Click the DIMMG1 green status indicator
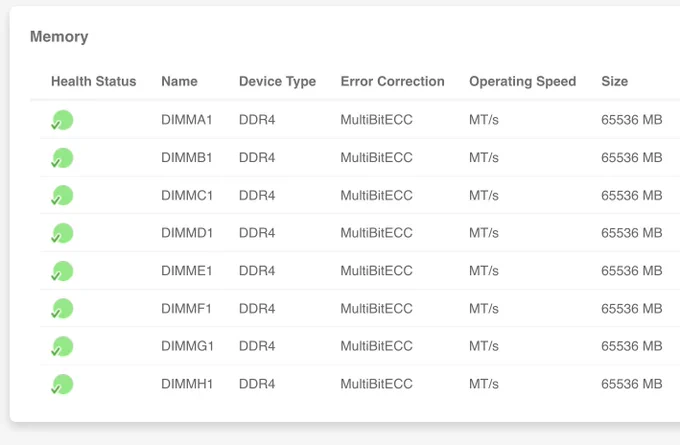Viewport: 680px width, 445px height. (x=62, y=347)
